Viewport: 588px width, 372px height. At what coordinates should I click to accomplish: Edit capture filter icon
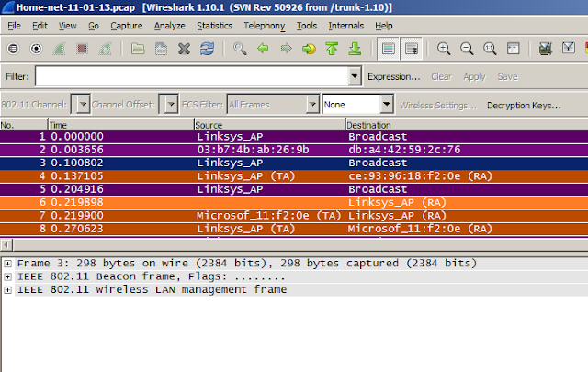point(545,49)
